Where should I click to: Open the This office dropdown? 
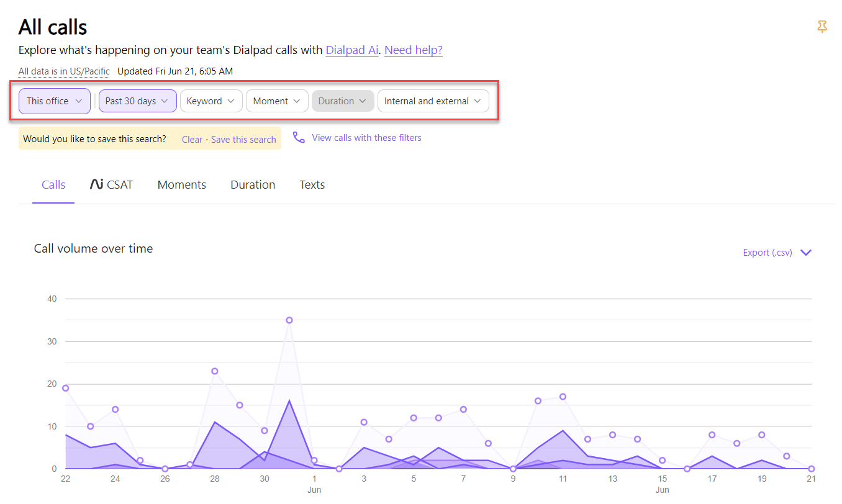coord(55,101)
